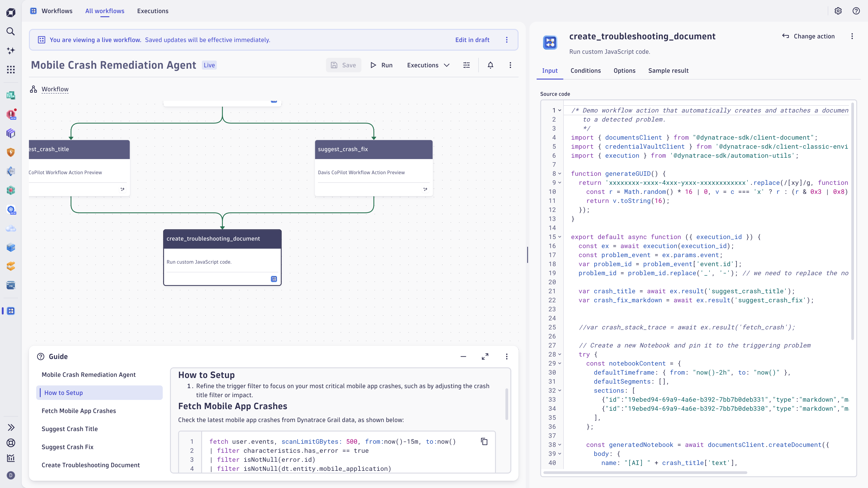Screen dimensions: 868x488
Task: Copy the fetch user.events query snippet
Action: [485, 441]
